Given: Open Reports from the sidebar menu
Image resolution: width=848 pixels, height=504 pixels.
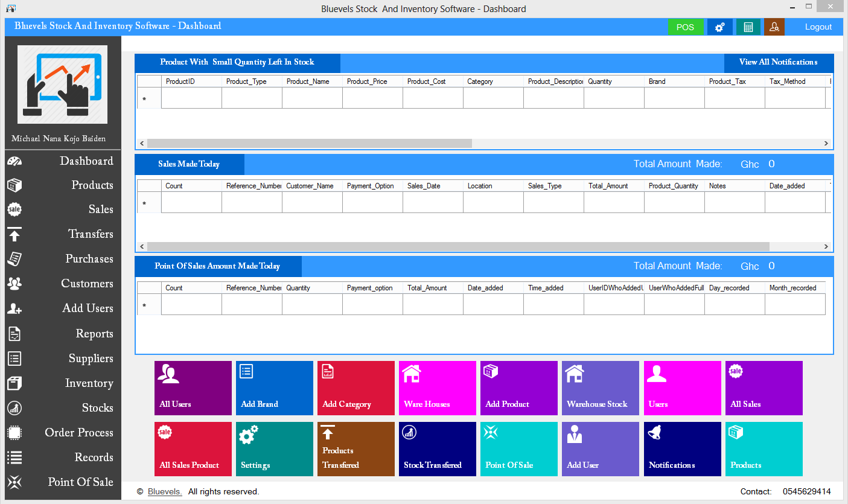Looking at the screenshot, I should (x=94, y=334).
